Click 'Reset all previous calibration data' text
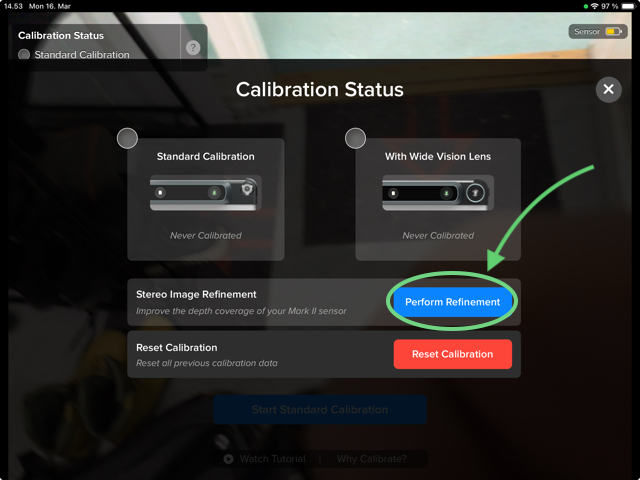Screen dimensions: 640x480 pos(207,363)
